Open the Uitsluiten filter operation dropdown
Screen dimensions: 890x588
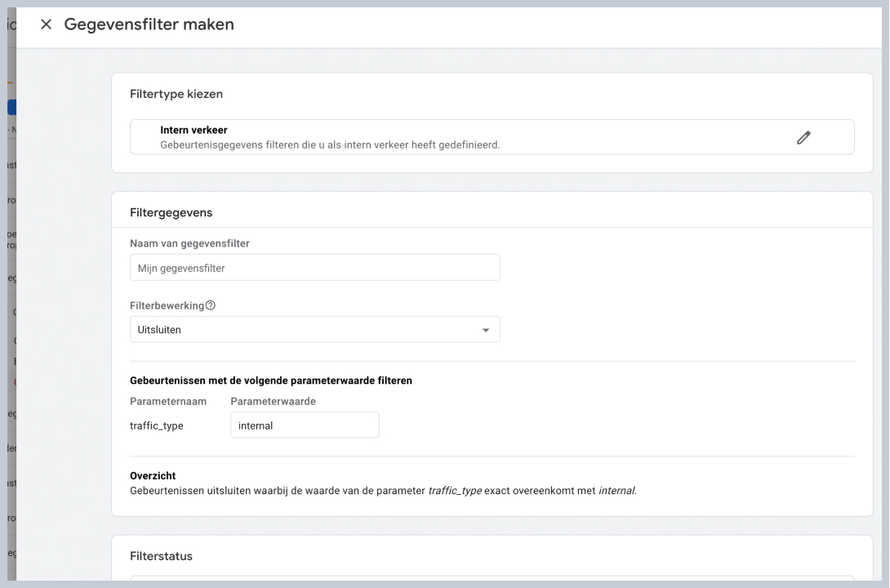(x=315, y=329)
